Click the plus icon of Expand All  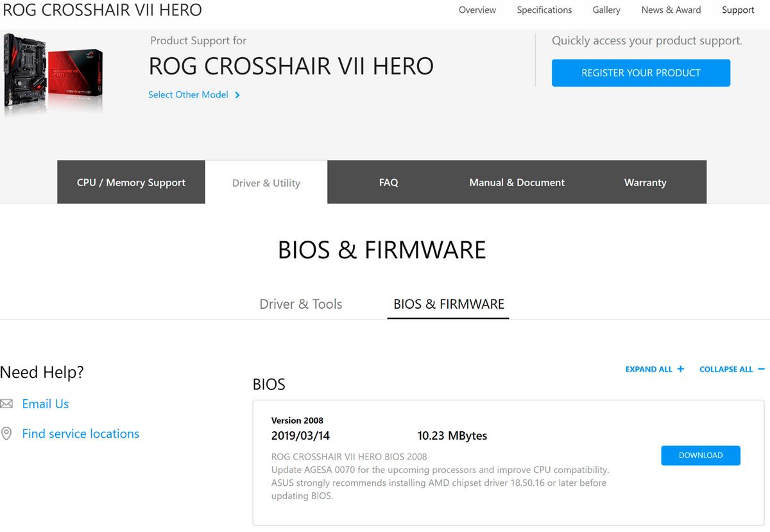click(x=681, y=369)
